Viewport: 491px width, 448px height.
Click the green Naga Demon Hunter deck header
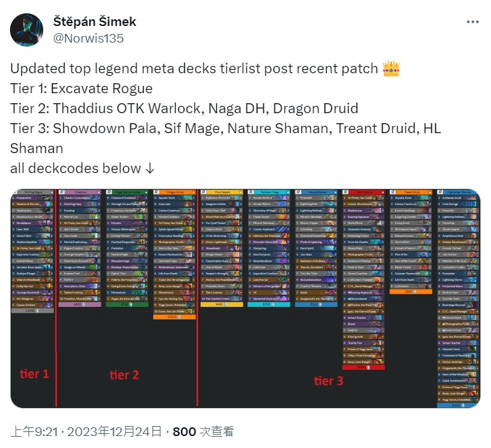tap(127, 192)
